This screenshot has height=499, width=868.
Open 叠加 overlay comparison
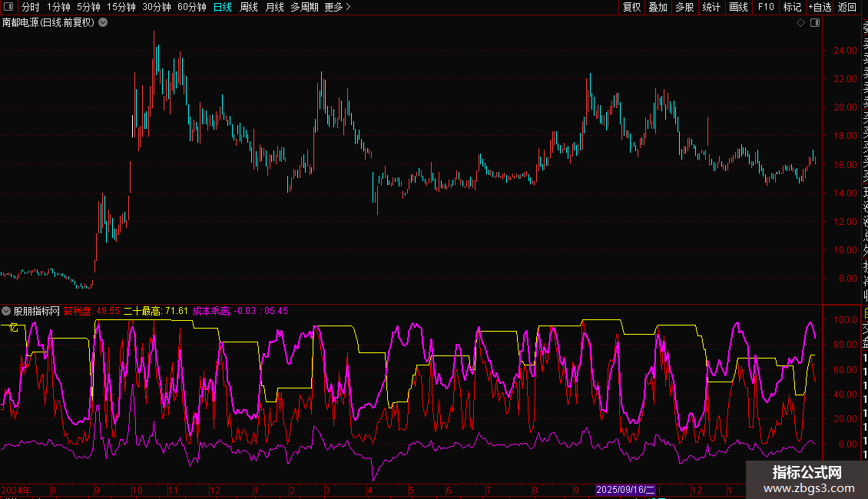tap(658, 7)
